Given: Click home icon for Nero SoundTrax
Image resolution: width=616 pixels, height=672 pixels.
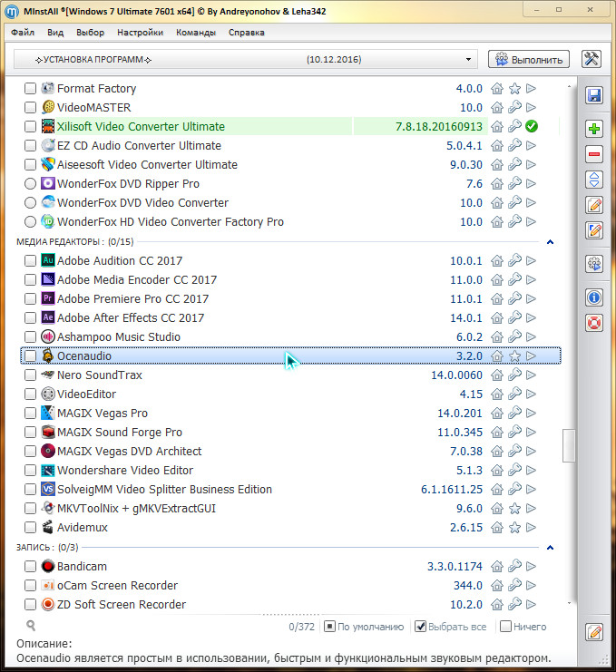Looking at the screenshot, I should pyautogui.click(x=497, y=375).
